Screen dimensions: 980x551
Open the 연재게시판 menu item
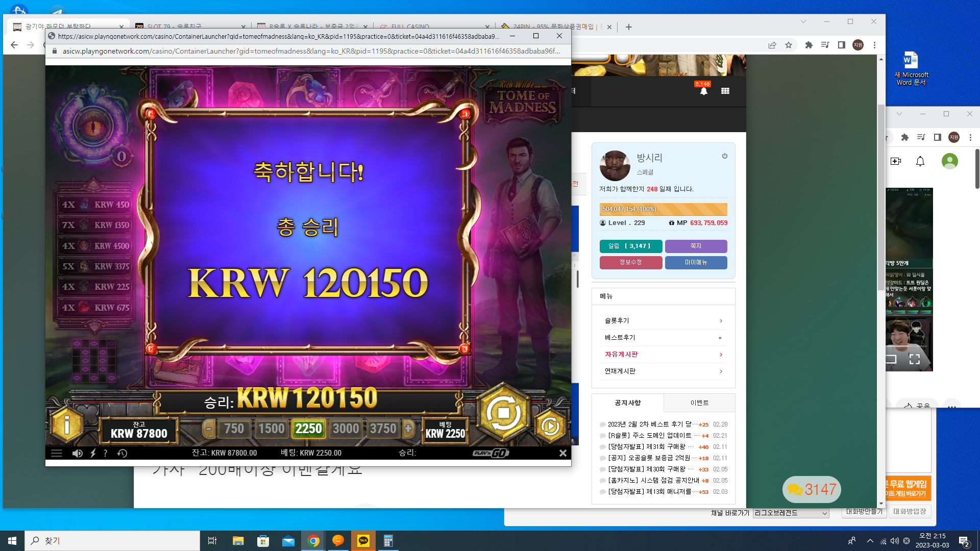pyautogui.click(x=664, y=371)
